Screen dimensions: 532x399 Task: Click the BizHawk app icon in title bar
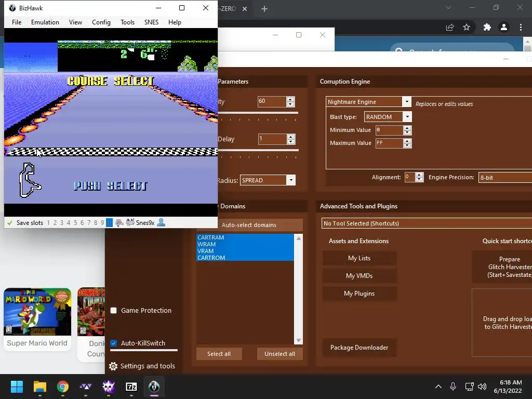(x=12, y=8)
